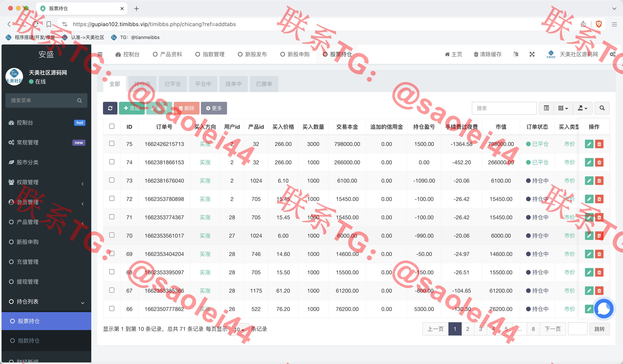Click the floating blue chat bubble icon
The image size is (623, 364).
pos(603,308)
